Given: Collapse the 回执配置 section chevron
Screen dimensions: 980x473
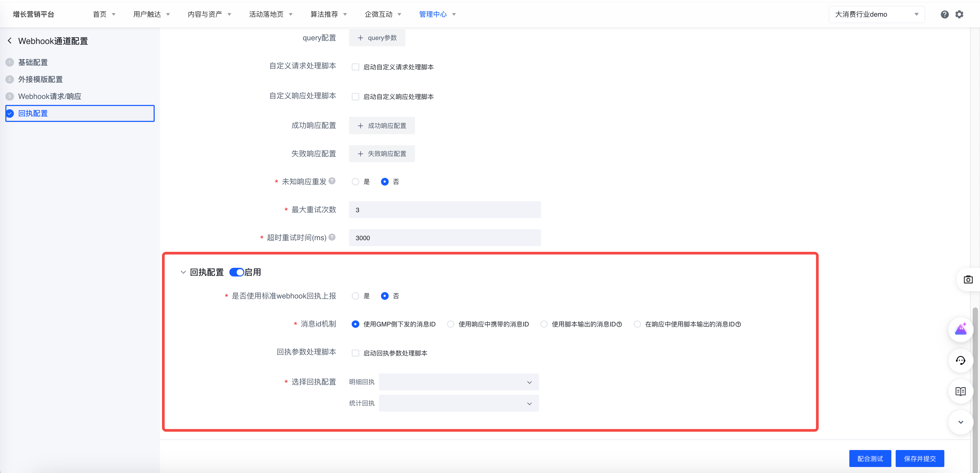Looking at the screenshot, I should [183, 272].
